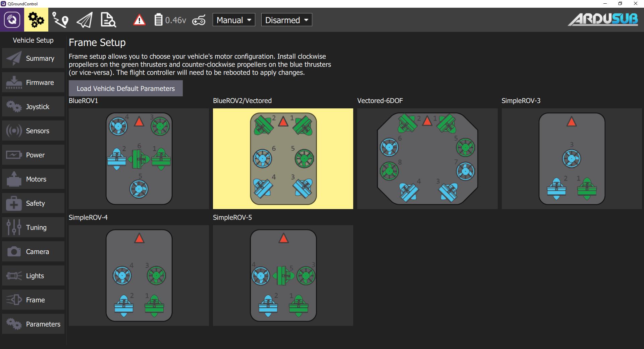The height and width of the screenshot is (349, 644).
Task: Click the BlueROV2/Vectored frame label
Action: tap(242, 101)
